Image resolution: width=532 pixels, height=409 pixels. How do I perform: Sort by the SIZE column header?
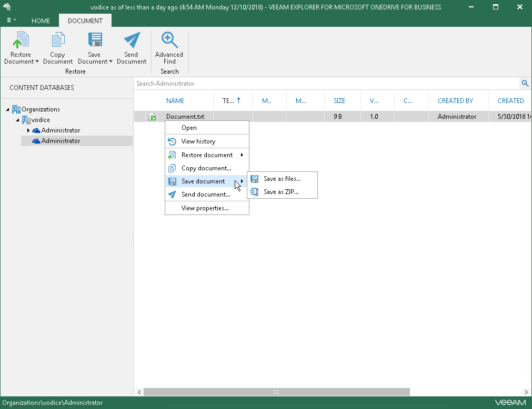339,100
